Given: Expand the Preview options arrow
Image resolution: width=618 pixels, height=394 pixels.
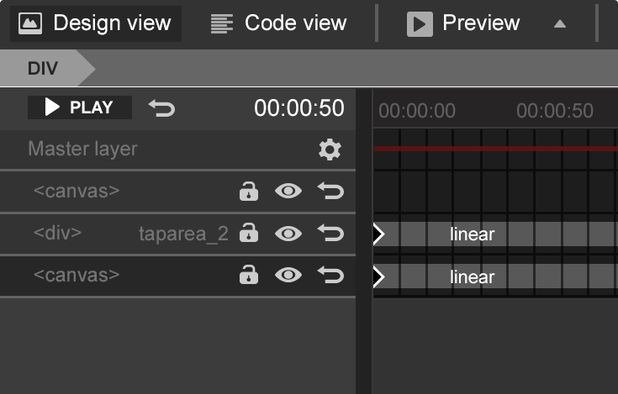Looking at the screenshot, I should tap(560, 24).
